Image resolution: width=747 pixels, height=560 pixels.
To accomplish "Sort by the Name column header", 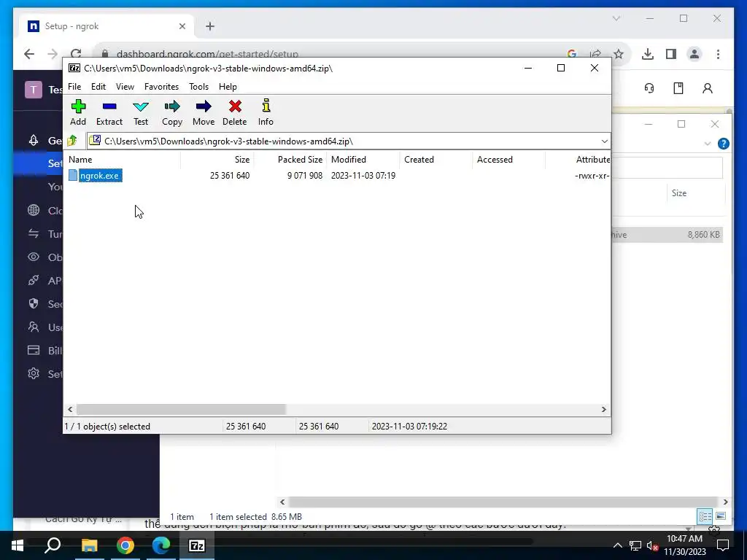I will tap(122, 160).
